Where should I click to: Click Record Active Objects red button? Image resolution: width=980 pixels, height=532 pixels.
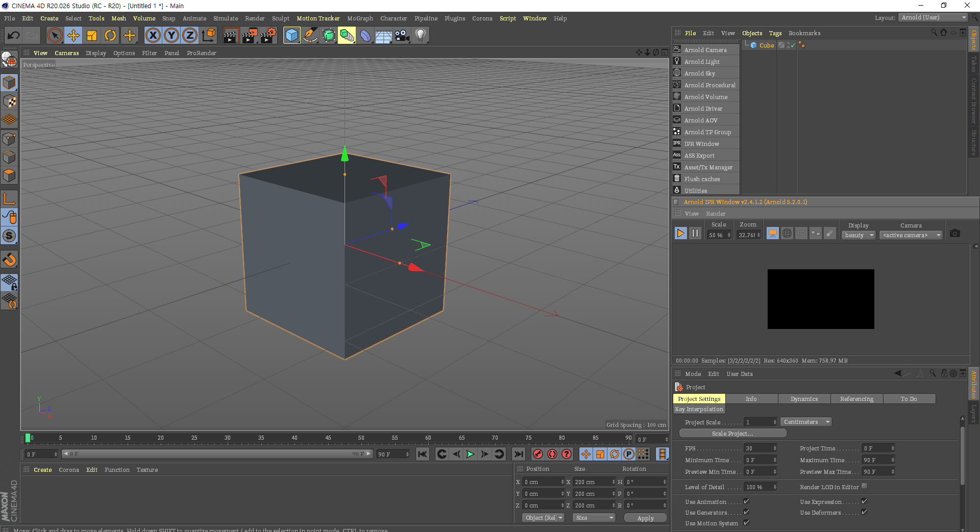(538, 454)
